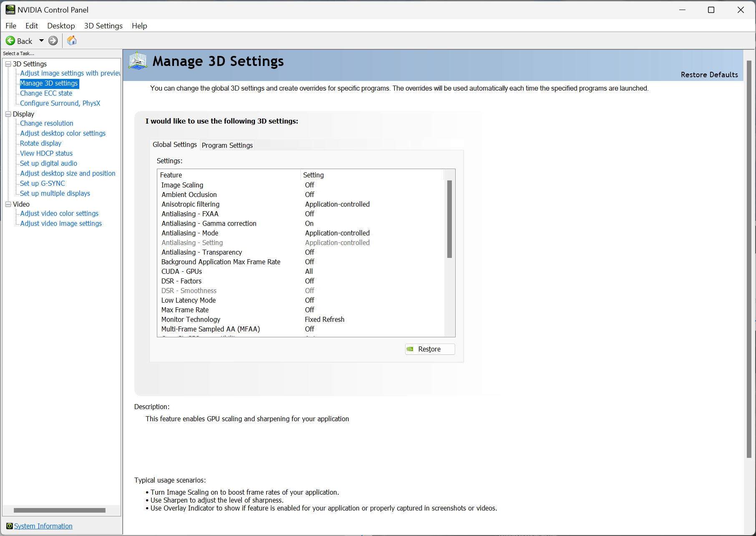Collapse the 3D Settings tree branch
The height and width of the screenshot is (536, 756).
(8, 64)
